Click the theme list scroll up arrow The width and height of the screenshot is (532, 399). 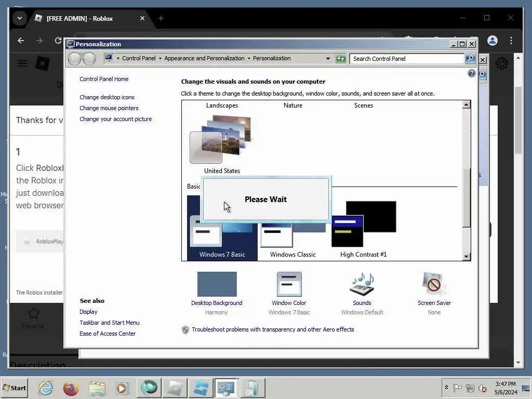467,104
